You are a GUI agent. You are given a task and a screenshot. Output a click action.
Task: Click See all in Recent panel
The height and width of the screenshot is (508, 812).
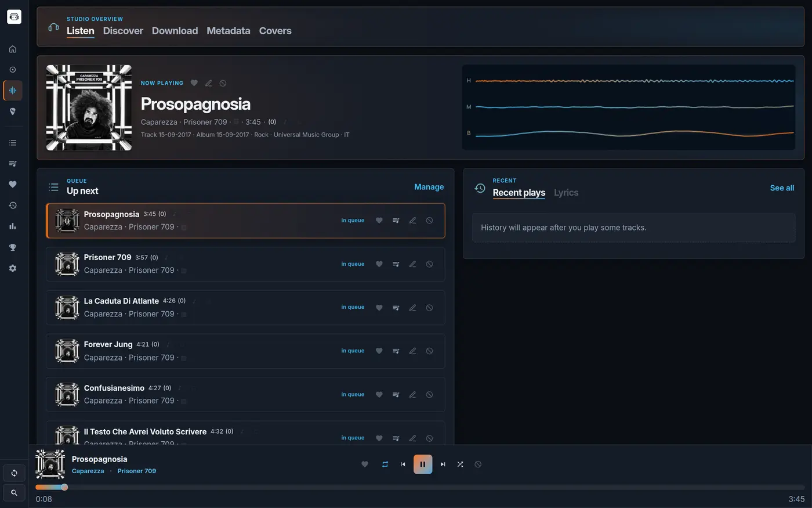click(x=782, y=188)
